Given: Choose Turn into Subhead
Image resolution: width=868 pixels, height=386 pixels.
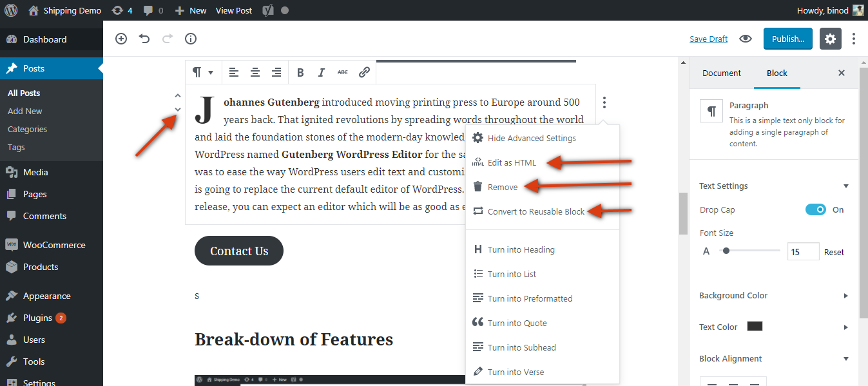Looking at the screenshot, I should pos(542,347).
